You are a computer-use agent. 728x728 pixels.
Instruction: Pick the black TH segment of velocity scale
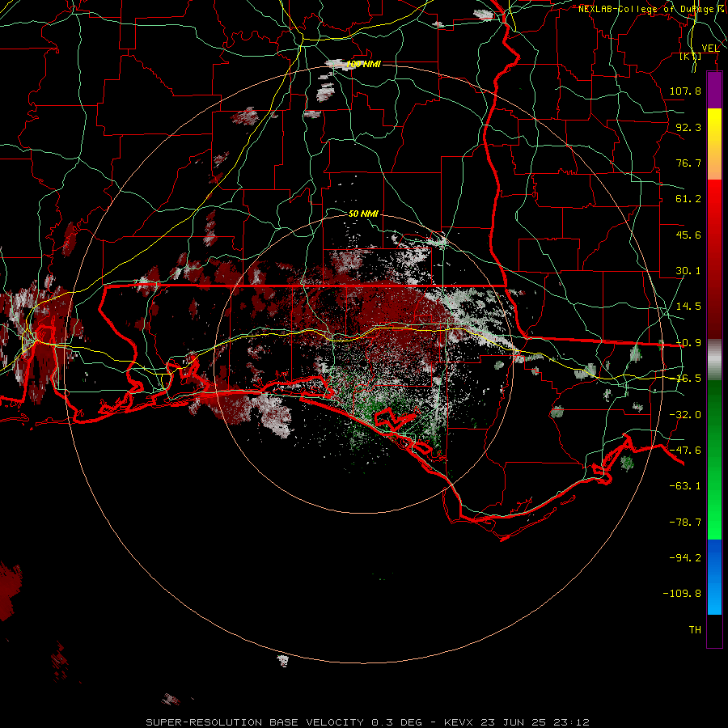[x=714, y=631]
